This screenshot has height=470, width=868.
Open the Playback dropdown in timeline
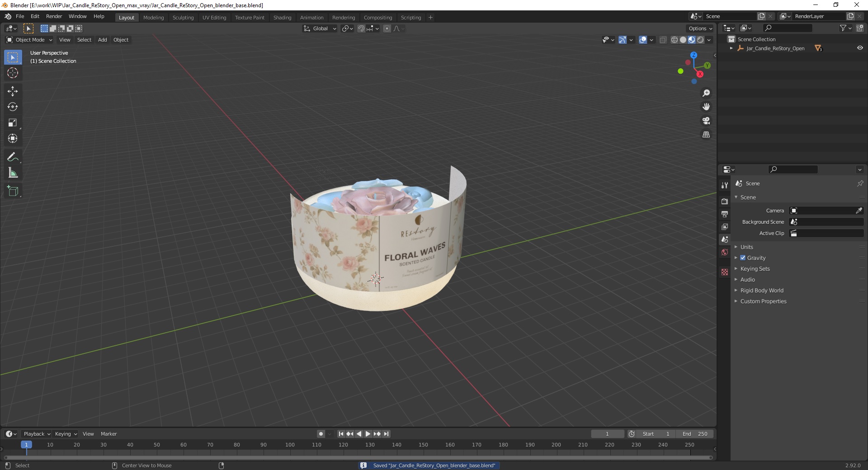37,434
